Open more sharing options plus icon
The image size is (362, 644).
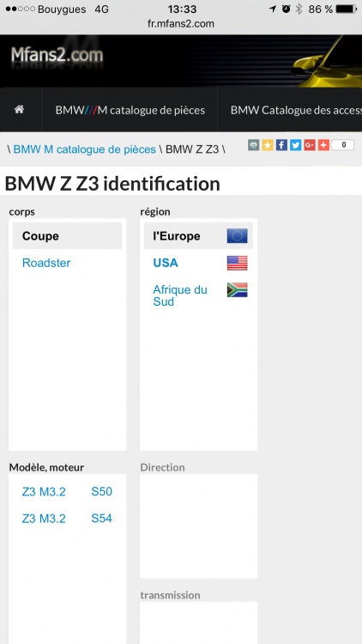coord(323,145)
